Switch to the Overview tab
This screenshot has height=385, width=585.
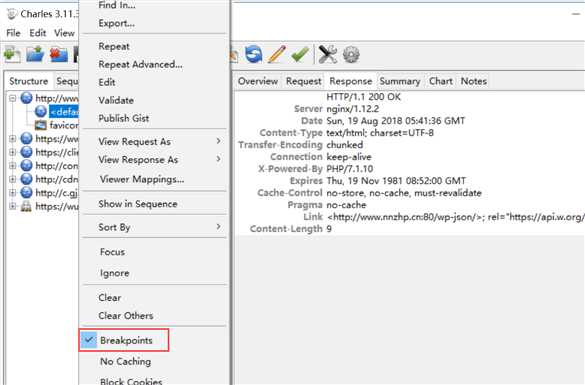click(x=258, y=81)
